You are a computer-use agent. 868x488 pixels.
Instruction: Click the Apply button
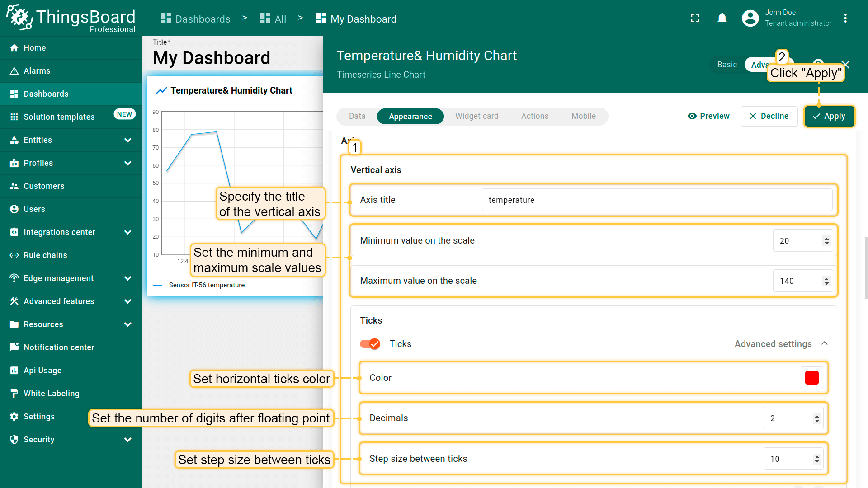point(829,116)
